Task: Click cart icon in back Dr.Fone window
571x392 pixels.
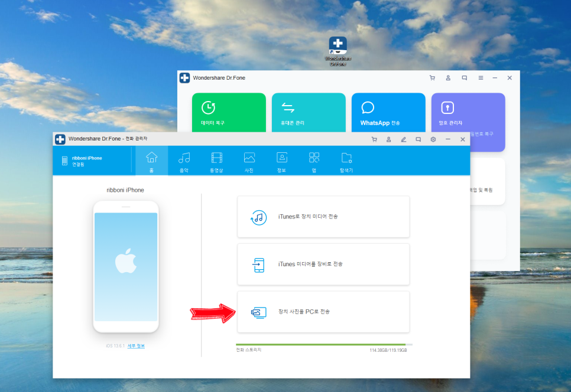Action: point(432,78)
